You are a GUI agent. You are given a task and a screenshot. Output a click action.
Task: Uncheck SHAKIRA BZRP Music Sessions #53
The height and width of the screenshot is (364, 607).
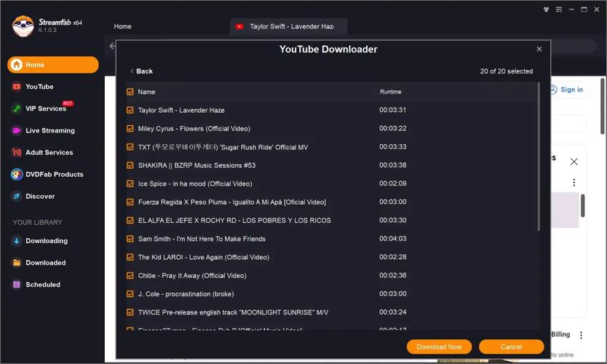[130, 165]
